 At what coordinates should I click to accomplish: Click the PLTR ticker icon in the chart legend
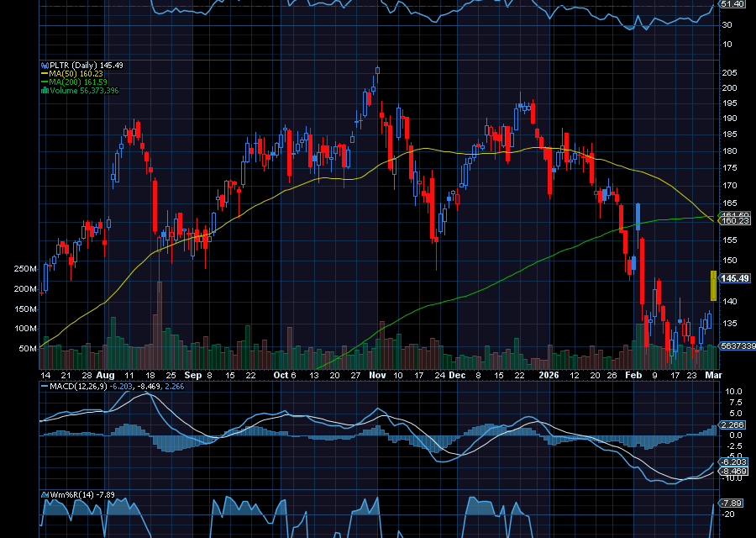[x=45, y=64]
